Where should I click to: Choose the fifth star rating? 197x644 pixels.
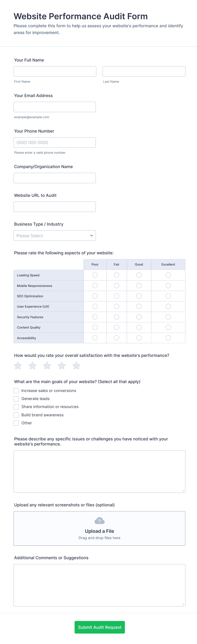[76, 366]
